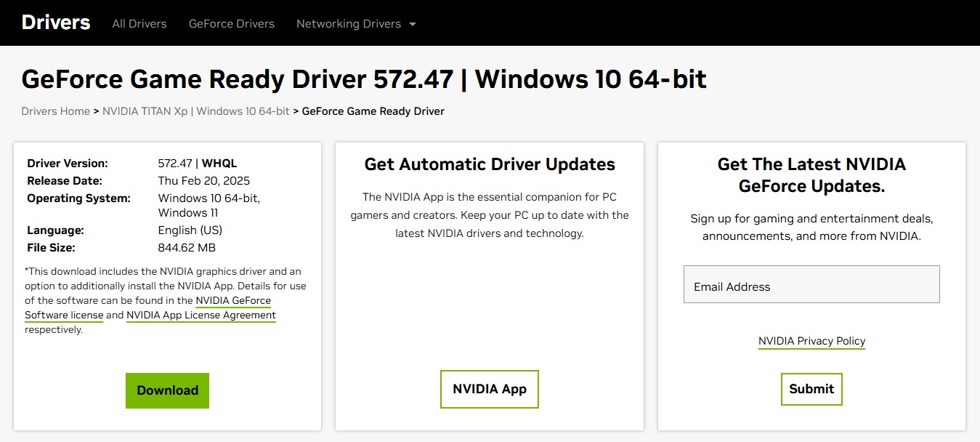Click the NVIDIA App button

point(490,389)
